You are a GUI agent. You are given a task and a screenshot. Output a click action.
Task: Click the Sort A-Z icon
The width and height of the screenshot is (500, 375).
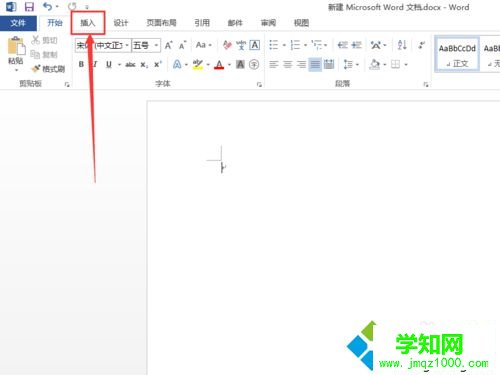(402, 45)
